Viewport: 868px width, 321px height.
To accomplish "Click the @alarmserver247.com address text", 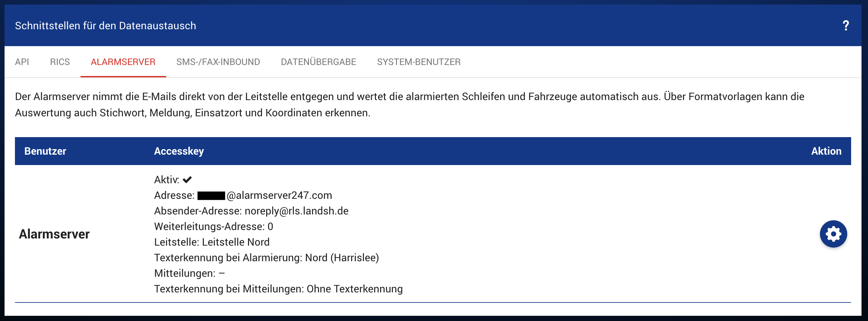I will coord(279,195).
